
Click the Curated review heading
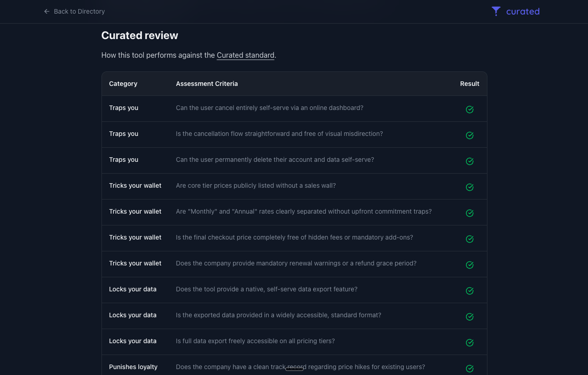click(x=139, y=35)
